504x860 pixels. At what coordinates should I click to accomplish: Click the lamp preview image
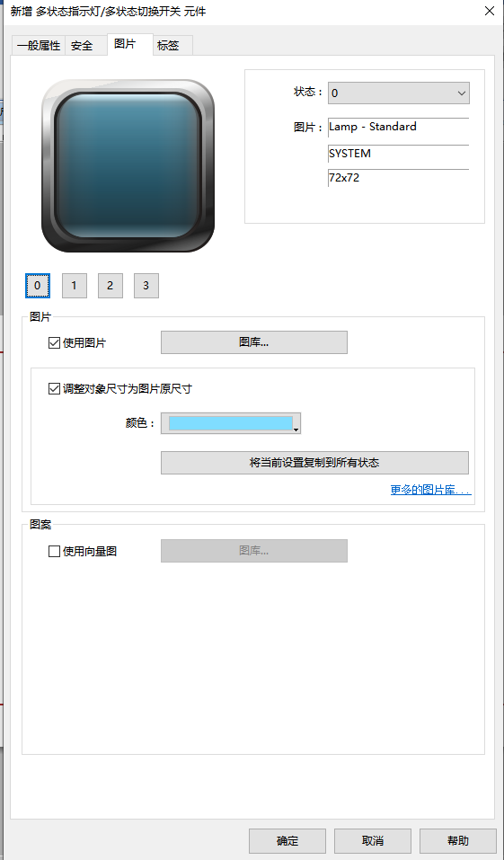pos(128,165)
